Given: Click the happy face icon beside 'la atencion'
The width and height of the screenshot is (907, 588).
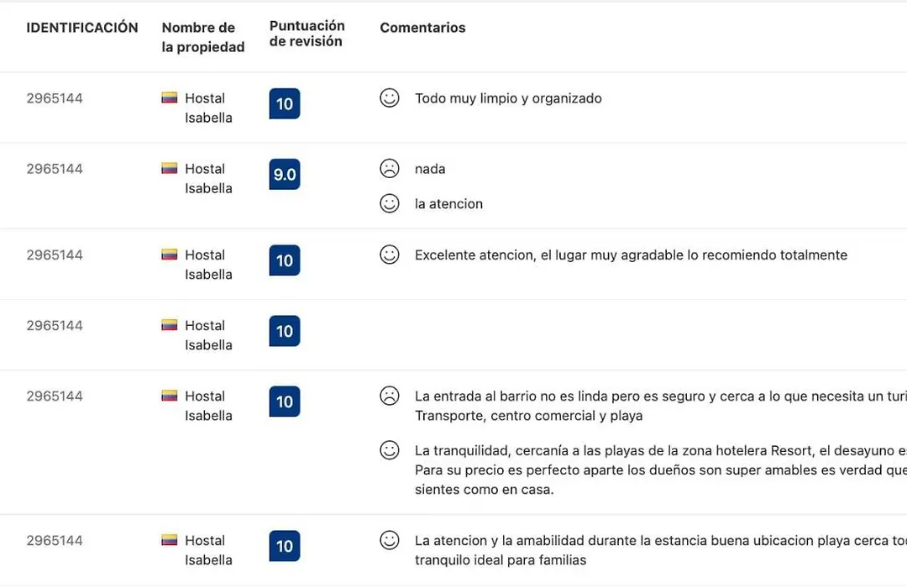Looking at the screenshot, I should (390, 203).
